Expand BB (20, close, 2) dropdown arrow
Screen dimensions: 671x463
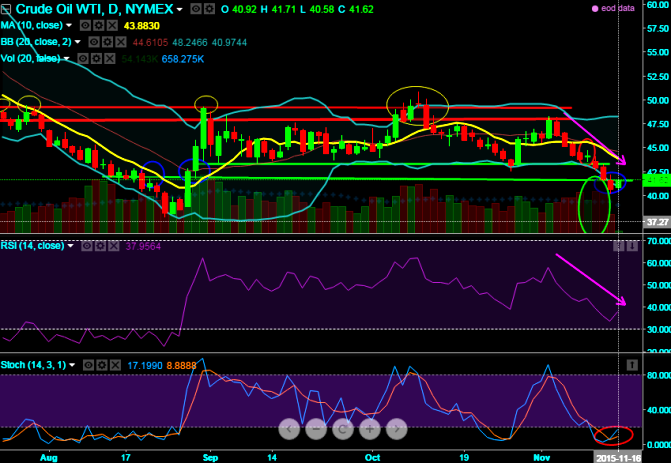click(x=77, y=42)
